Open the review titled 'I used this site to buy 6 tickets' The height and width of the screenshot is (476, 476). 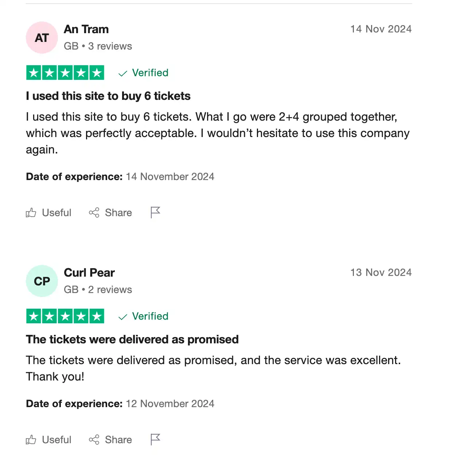[x=108, y=96]
